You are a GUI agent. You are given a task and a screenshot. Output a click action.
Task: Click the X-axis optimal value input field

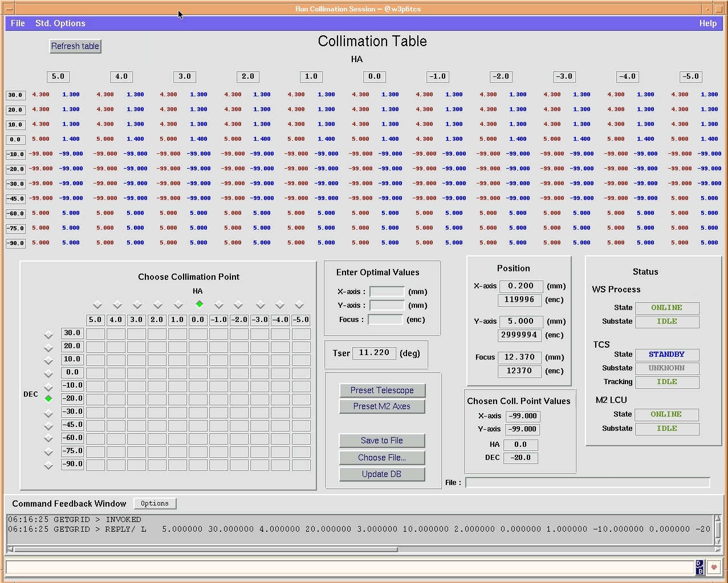pos(387,292)
